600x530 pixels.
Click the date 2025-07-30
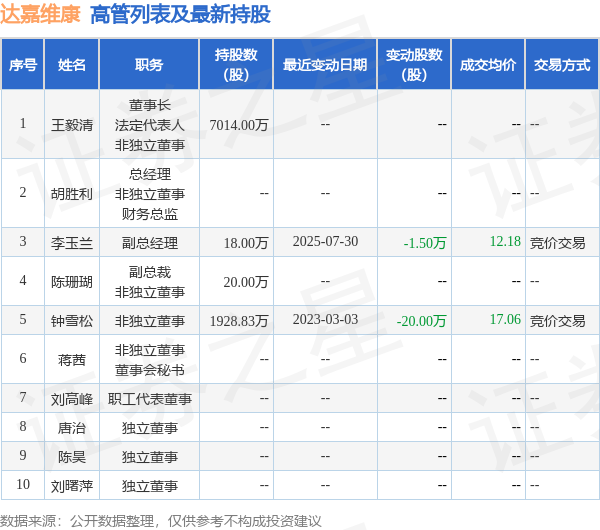click(x=325, y=241)
